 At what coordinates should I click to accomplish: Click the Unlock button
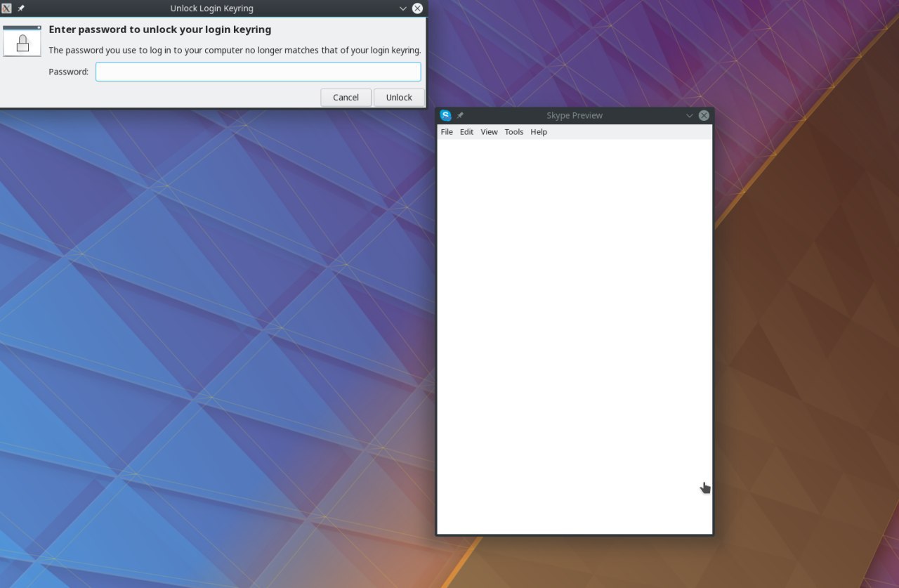click(399, 98)
